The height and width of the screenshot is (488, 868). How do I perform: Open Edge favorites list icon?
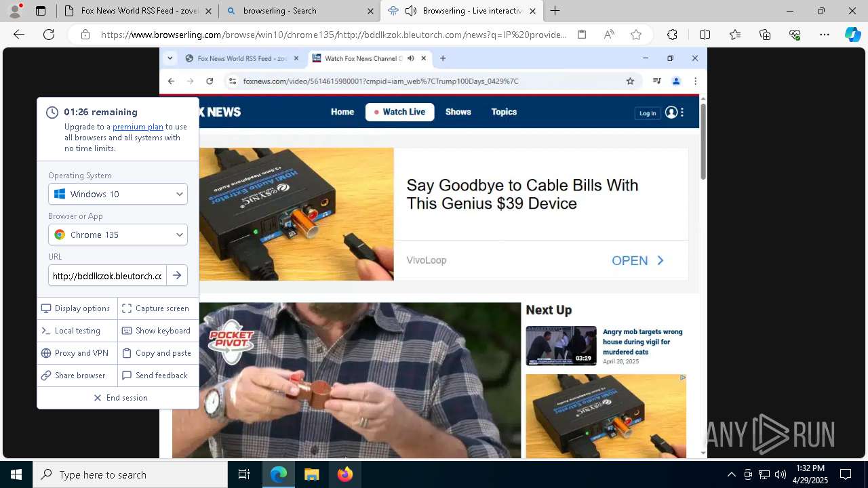click(x=735, y=35)
